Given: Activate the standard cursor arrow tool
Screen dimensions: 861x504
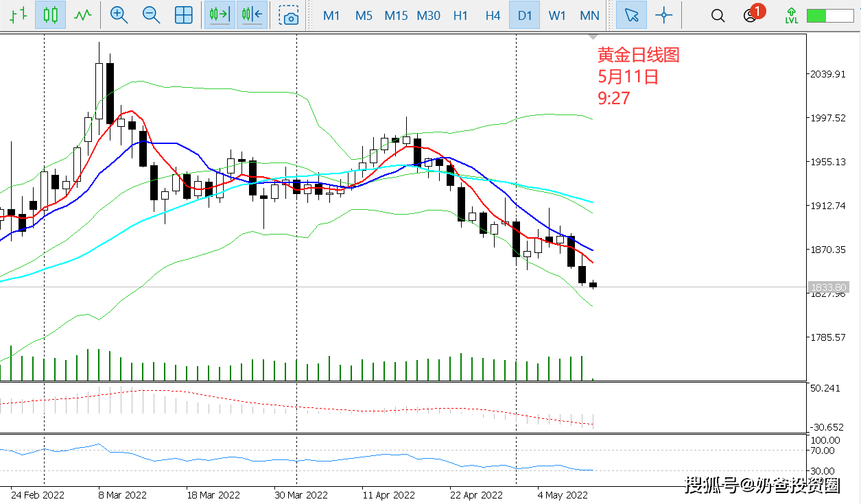Looking at the screenshot, I should [x=631, y=15].
